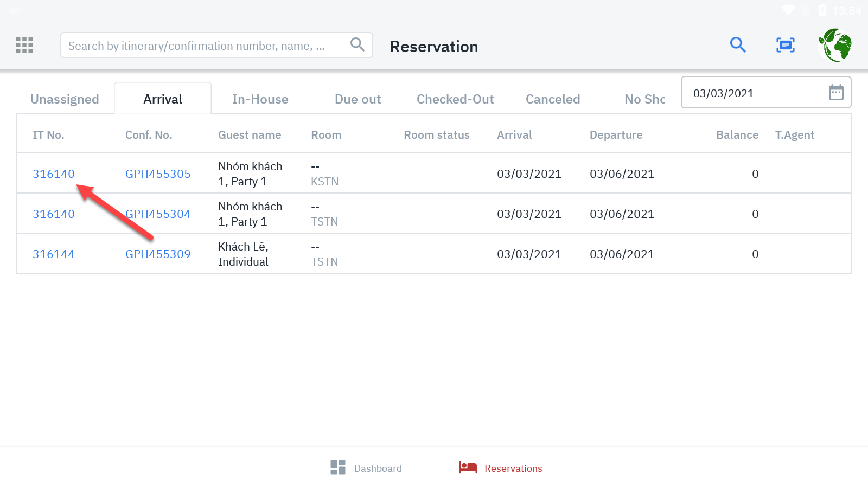Open the apps grid menu icon
The image size is (868, 488).
pos(24,45)
